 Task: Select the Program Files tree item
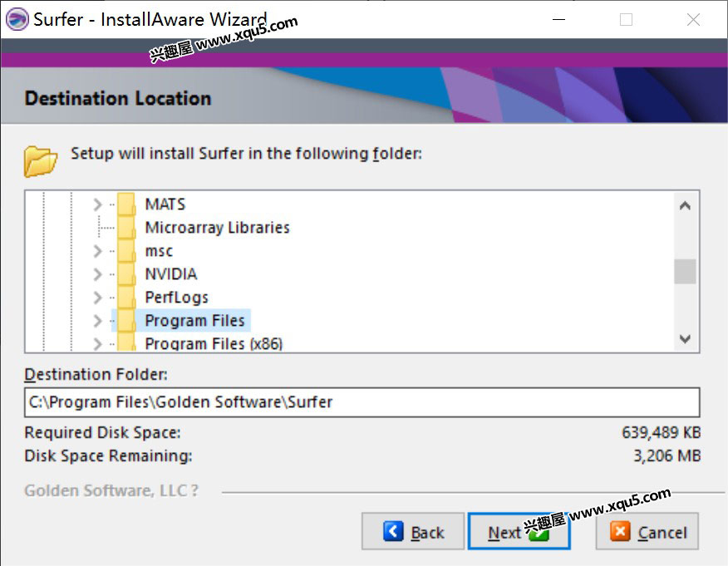coord(194,320)
